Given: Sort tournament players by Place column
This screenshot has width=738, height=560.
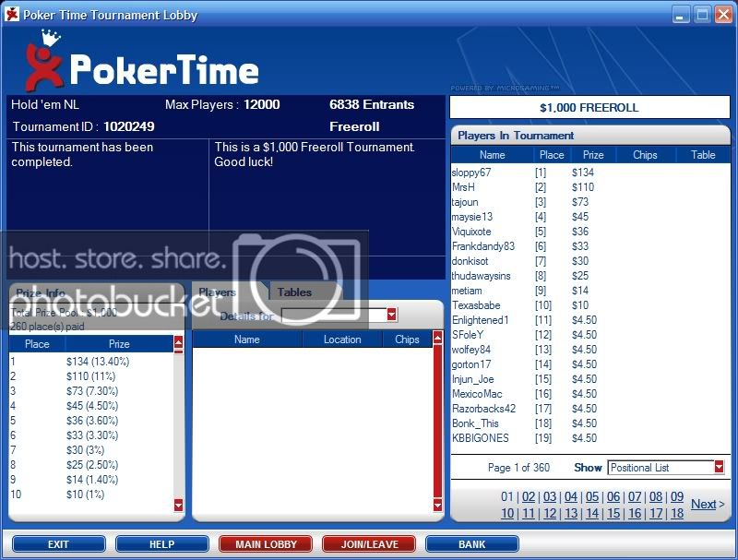Looking at the screenshot, I should tap(552, 155).
